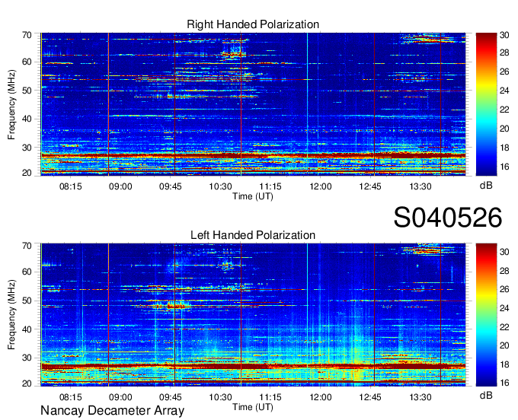Click the 20 MHz tick on the Right Handed plot
Screen dimensions: 518x420
[x=27, y=173]
